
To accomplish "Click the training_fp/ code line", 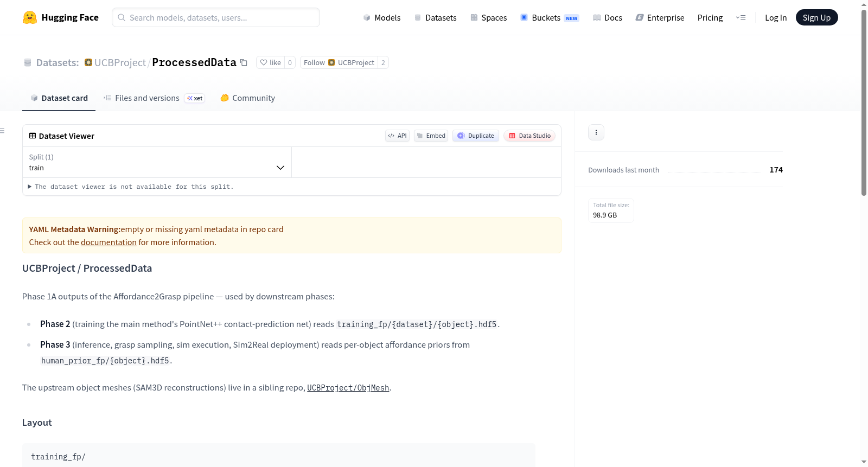I will pos(58,457).
